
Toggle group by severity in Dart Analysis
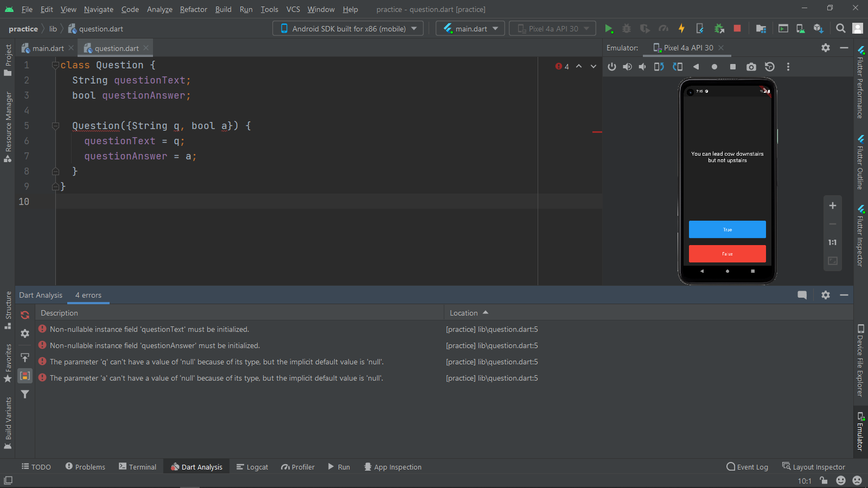[25, 376]
